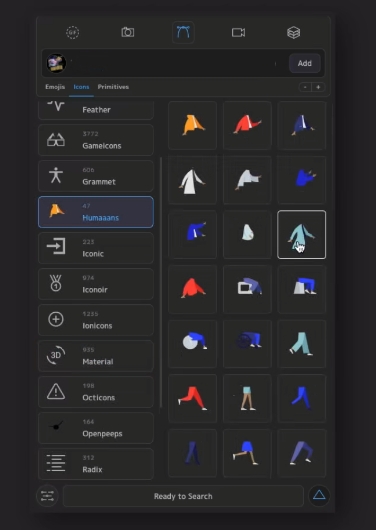This screenshot has height=530, width=376.
Task: Open the Grommet icon set
Action: point(96,176)
